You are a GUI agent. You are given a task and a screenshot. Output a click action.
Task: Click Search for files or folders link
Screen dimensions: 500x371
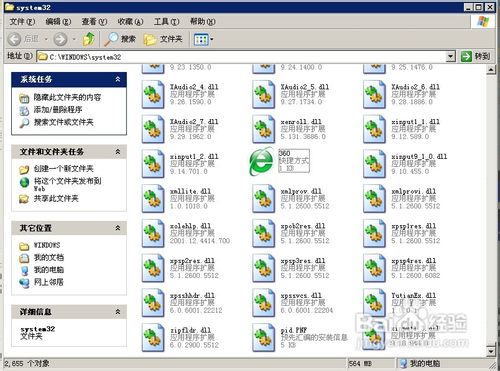pyautogui.click(x=64, y=122)
